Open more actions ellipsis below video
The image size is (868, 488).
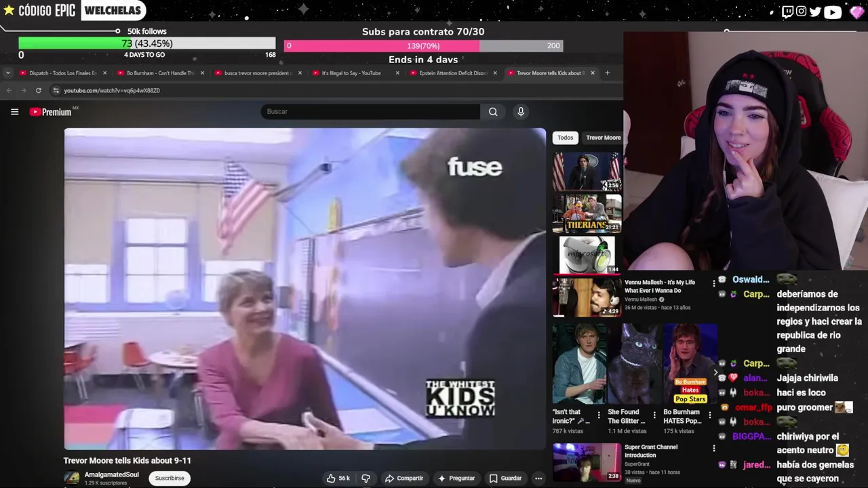click(x=538, y=478)
